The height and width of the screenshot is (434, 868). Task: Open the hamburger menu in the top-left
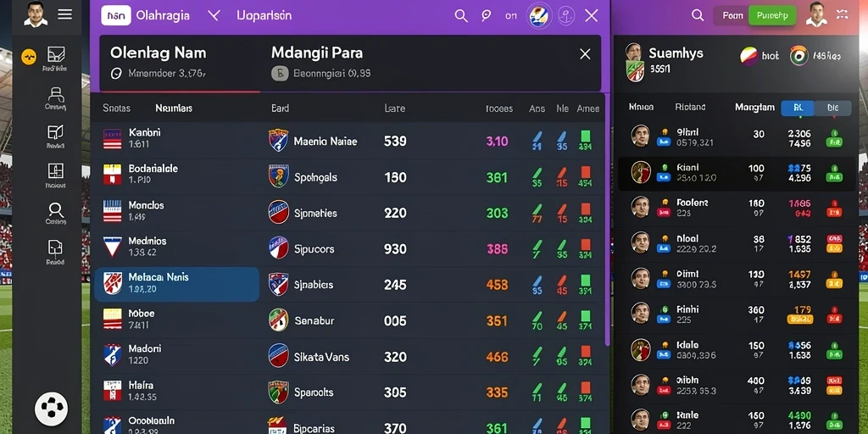(x=64, y=14)
